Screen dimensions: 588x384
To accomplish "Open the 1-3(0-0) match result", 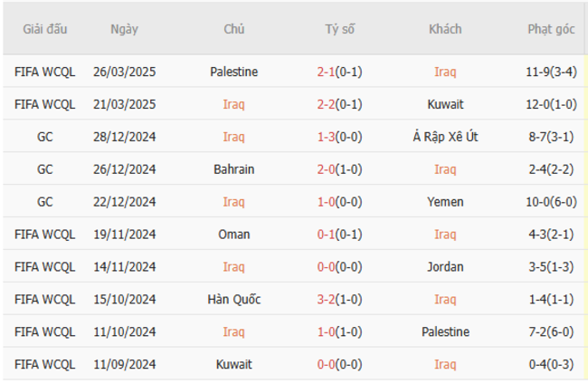I will click(340, 137).
